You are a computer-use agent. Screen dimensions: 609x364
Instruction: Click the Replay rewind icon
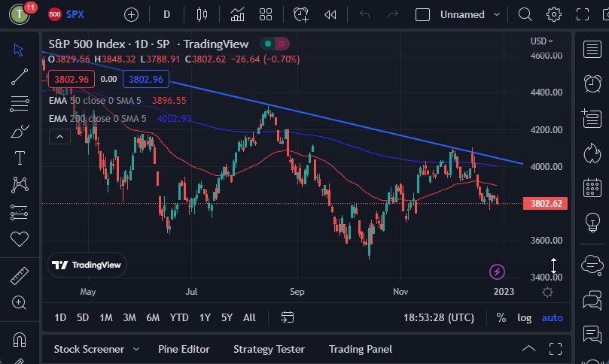tap(330, 14)
